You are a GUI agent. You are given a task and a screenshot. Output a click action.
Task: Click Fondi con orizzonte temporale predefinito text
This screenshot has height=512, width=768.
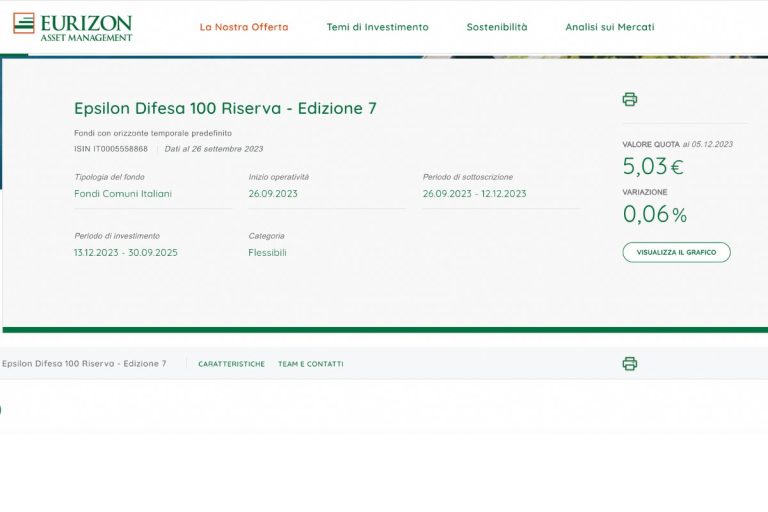153,133
